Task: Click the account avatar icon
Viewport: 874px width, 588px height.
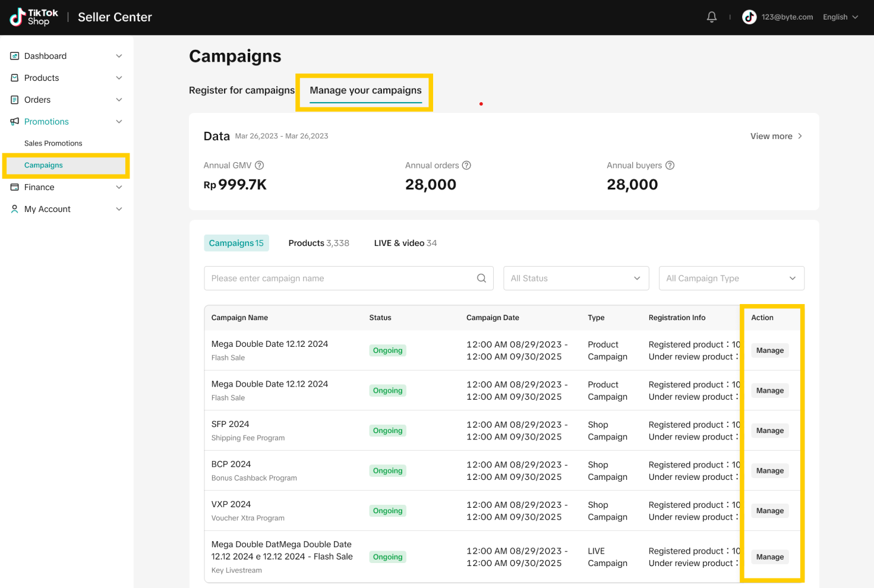Action: [x=749, y=17]
